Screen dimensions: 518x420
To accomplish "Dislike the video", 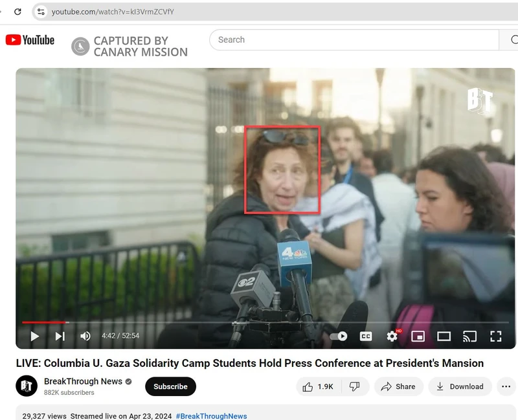I will 354,386.
